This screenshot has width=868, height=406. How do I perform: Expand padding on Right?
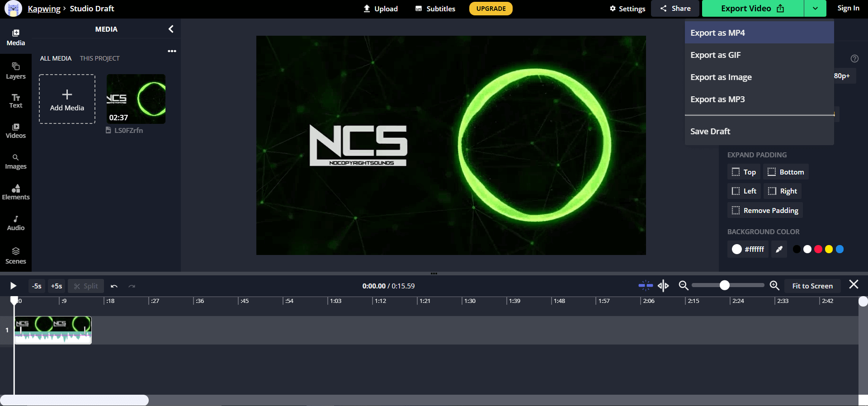pos(783,191)
